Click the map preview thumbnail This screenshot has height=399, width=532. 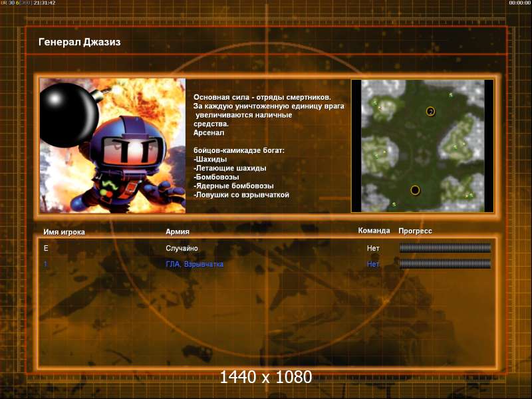coord(422,146)
